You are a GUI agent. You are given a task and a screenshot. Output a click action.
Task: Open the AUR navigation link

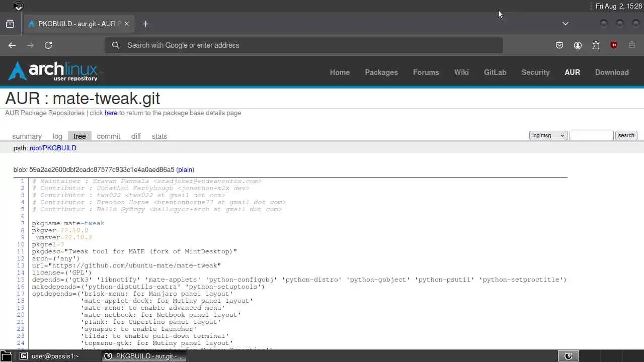[572, 72]
